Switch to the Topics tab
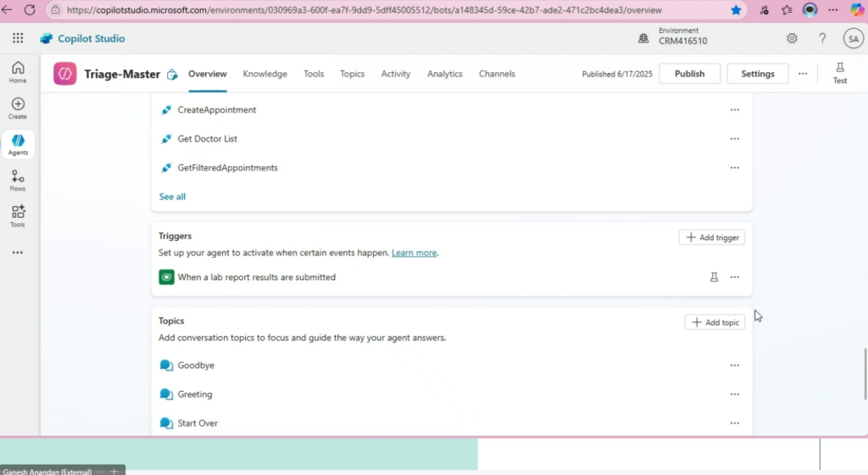Viewport: 868px width, 475px height. pyautogui.click(x=352, y=74)
